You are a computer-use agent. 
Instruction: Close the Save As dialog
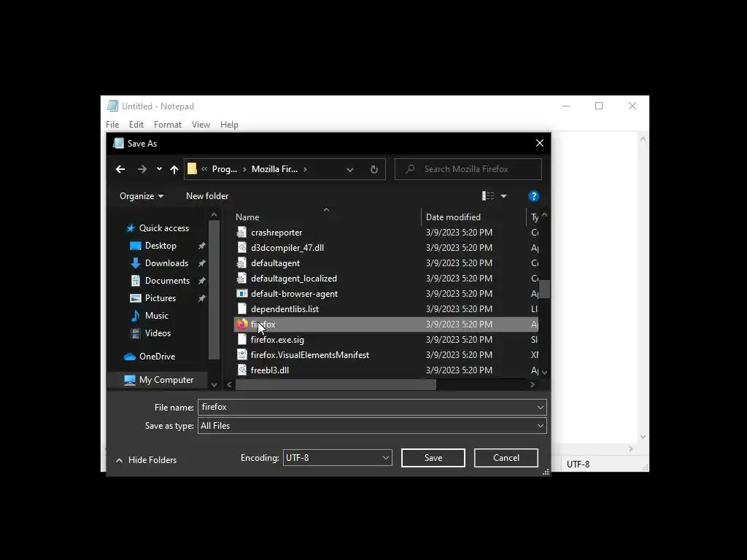539,144
